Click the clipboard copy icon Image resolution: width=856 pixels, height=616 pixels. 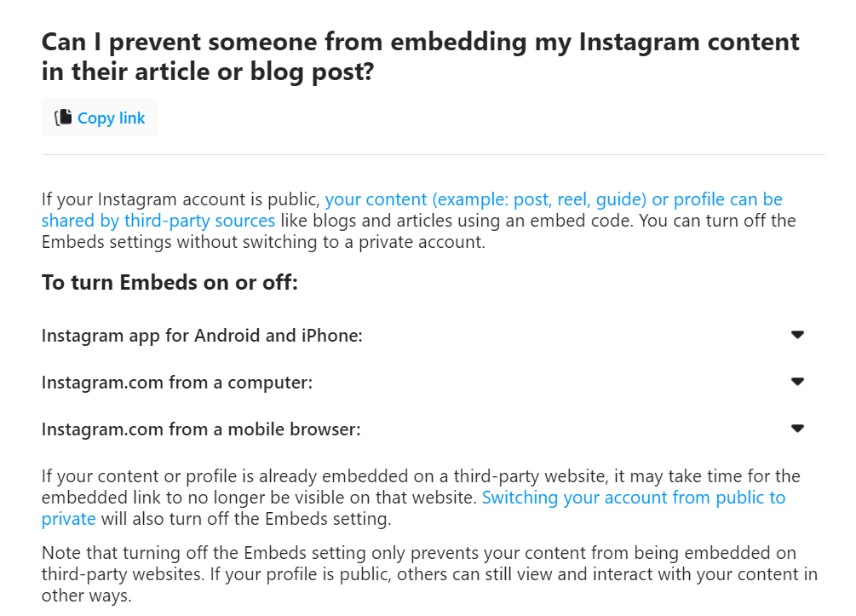coord(63,118)
